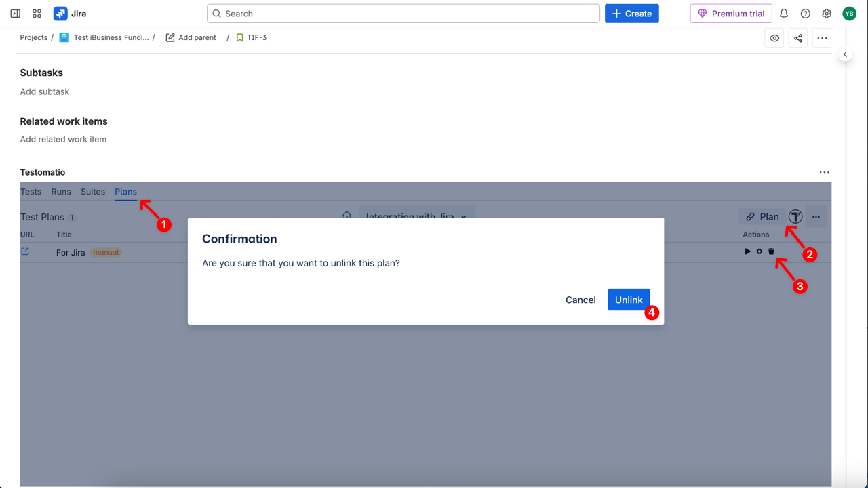This screenshot has height=488, width=868.
Task: Click in the Search field
Action: 403,14
